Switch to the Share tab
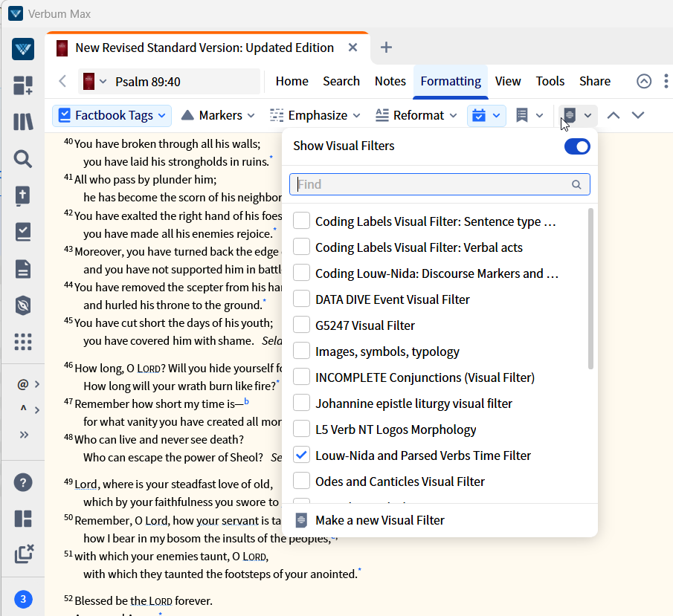The width and height of the screenshot is (673, 616). tap(595, 81)
